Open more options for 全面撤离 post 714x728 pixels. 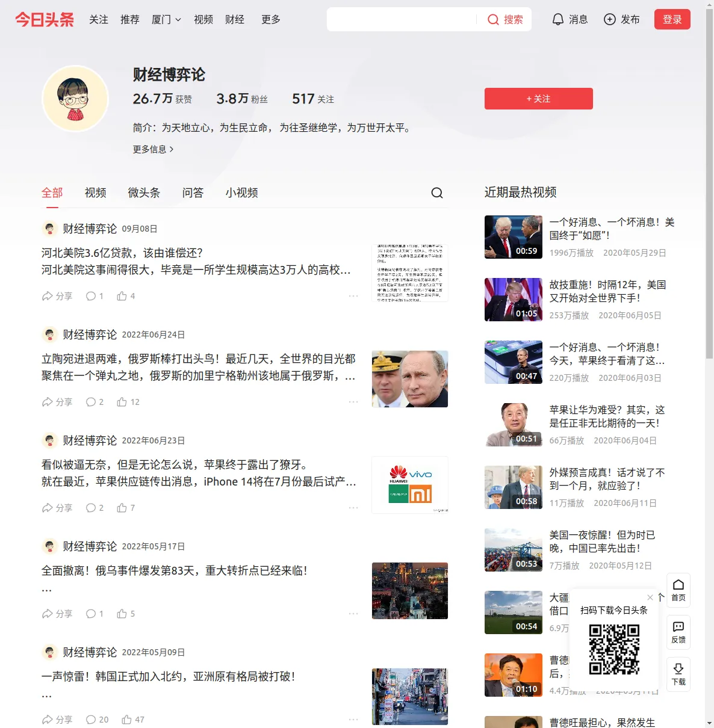click(353, 614)
